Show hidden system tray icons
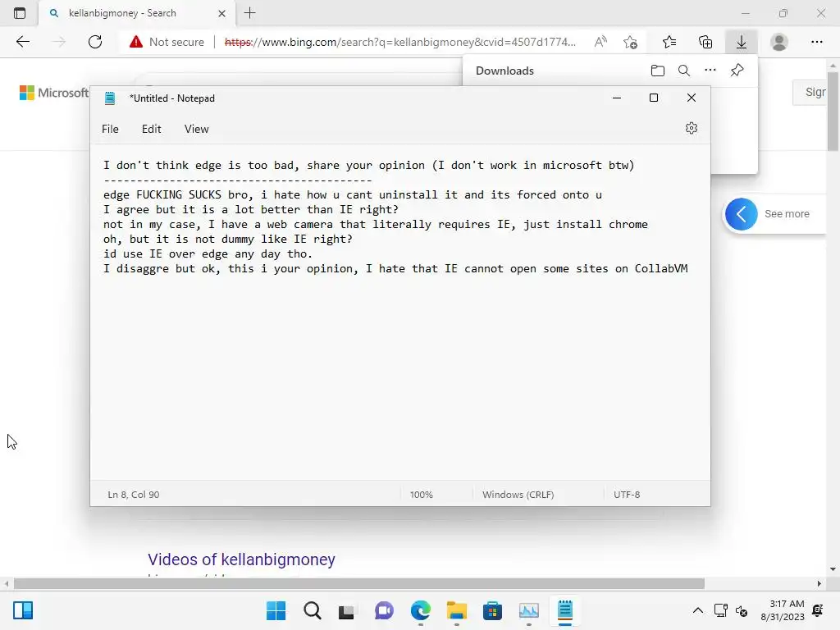 pyautogui.click(x=697, y=610)
